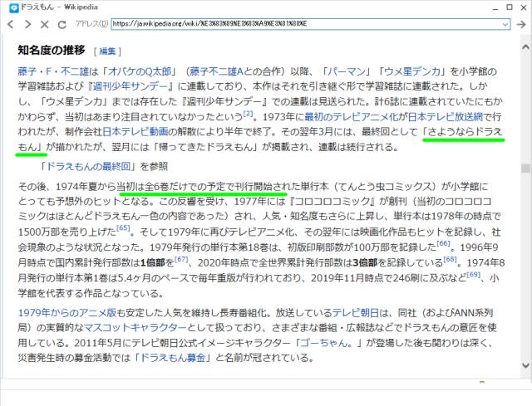Open the 最初のテレビアニメ化 link
532x406 pixels.
point(351,117)
